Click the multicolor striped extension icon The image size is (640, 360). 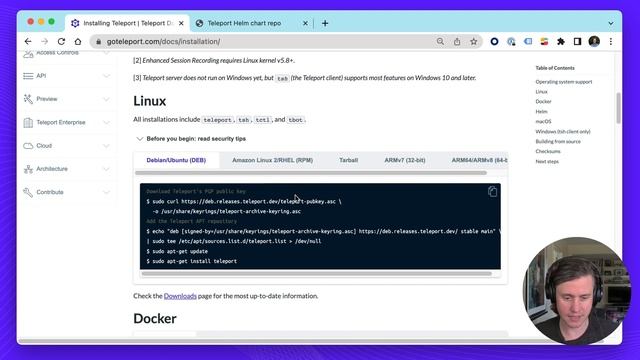click(x=544, y=41)
